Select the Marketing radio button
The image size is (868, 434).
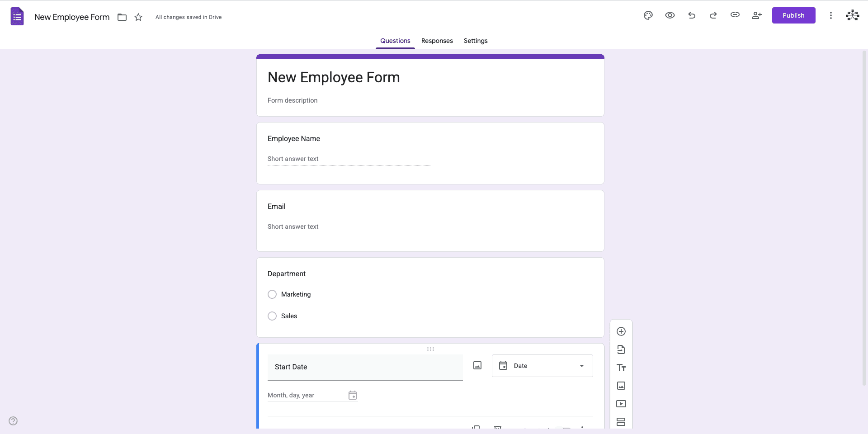tap(272, 294)
